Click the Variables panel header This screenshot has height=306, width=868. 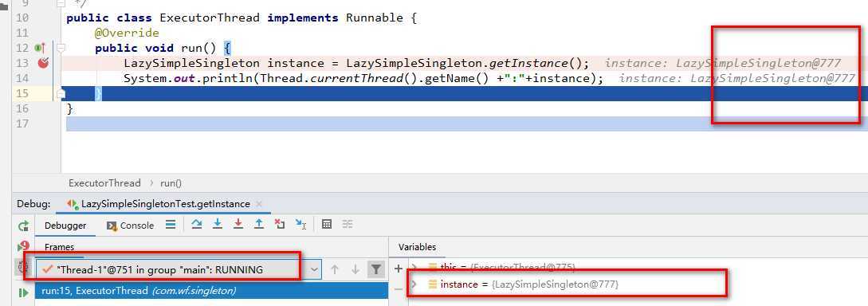(x=418, y=247)
